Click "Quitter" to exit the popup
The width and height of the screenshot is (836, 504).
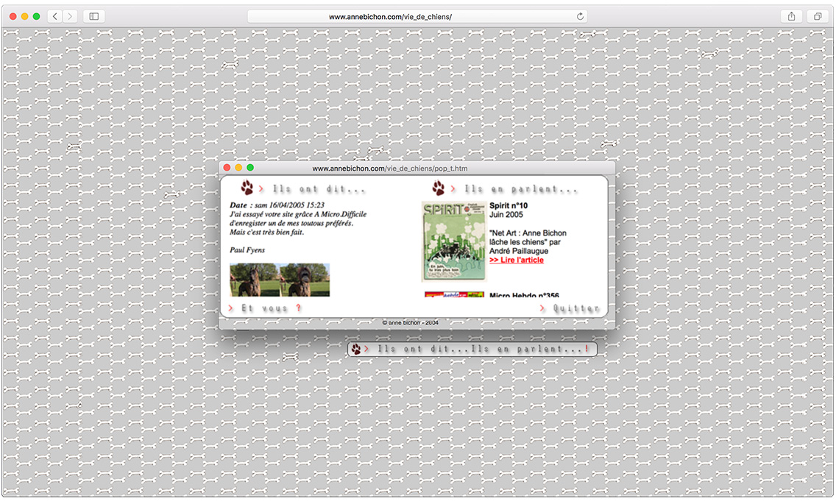576,308
